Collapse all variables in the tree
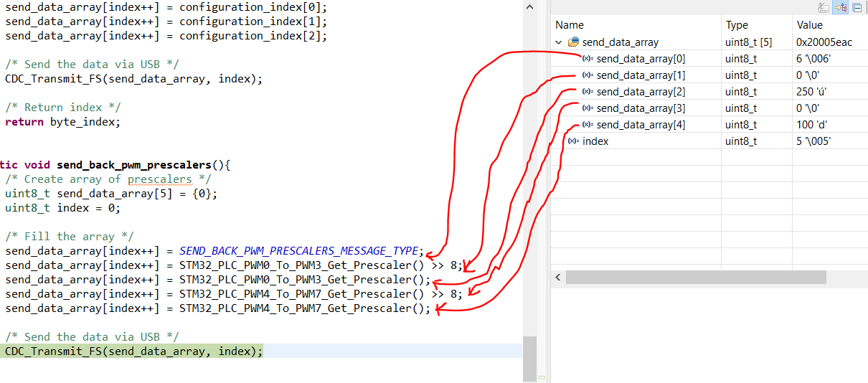This screenshot has width=868, height=383. 857,8
